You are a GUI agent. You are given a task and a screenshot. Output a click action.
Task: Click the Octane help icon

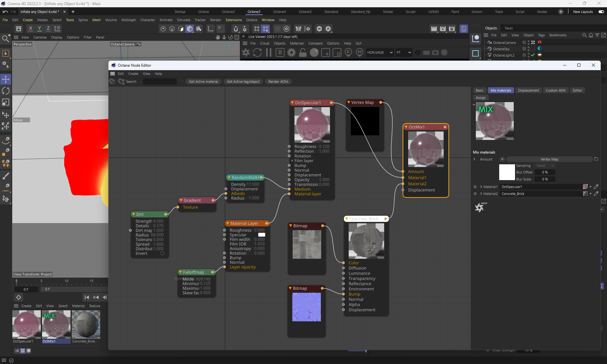480,207
